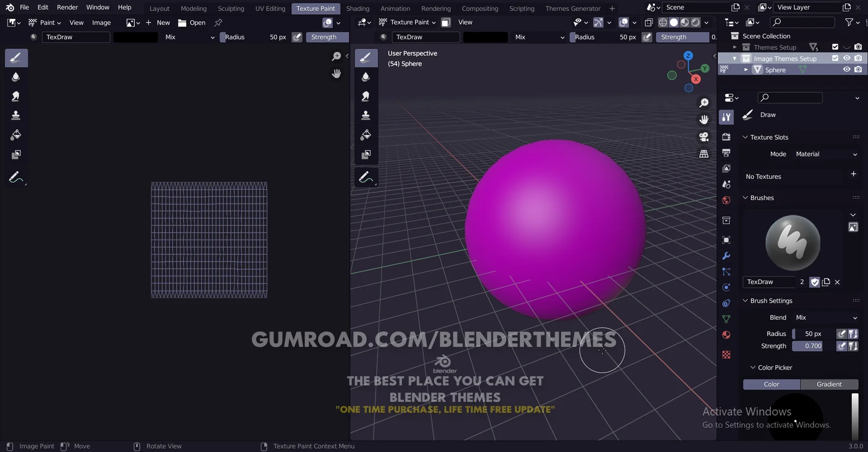The width and height of the screenshot is (868, 452).
Task: Toggle radius pressure sensitivity in properties panel
Action: (841, 334)
